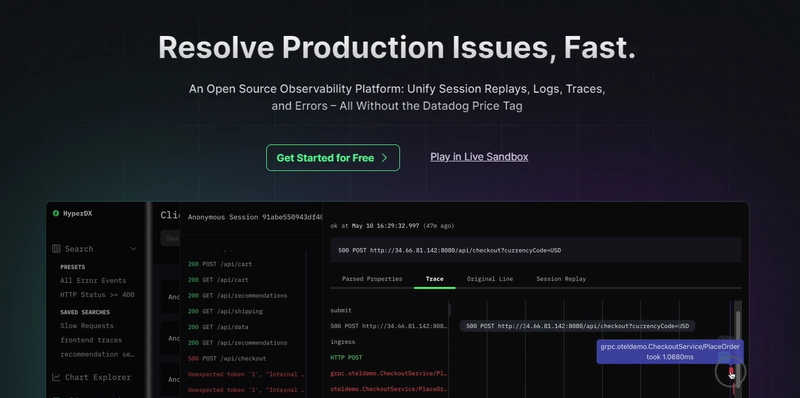Open frontend traces saved search
This screenshot has width=800, height=398.
click(91, 340)
